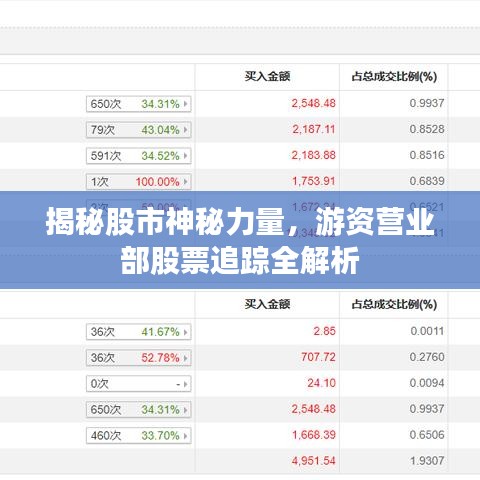Expand the 36次 41.67% dropdown
Image resolution: width=480 pixels, height=480 pixels.
click(138, 332)
